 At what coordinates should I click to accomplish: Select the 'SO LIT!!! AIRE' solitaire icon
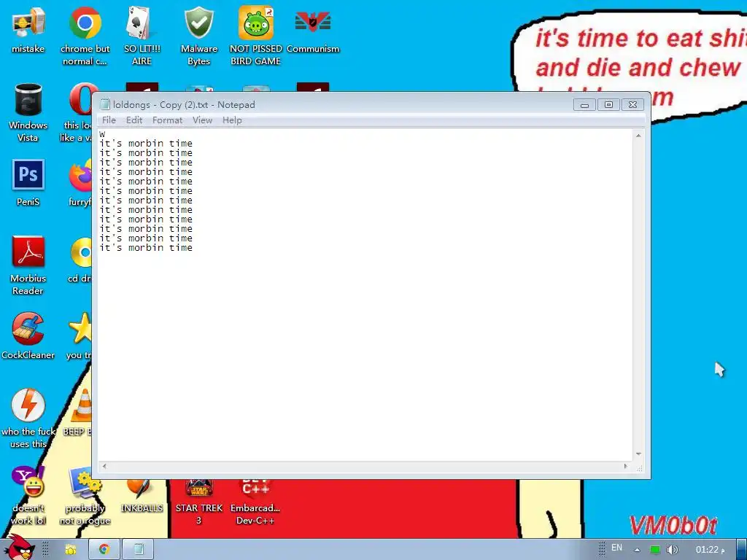[142, 36]
